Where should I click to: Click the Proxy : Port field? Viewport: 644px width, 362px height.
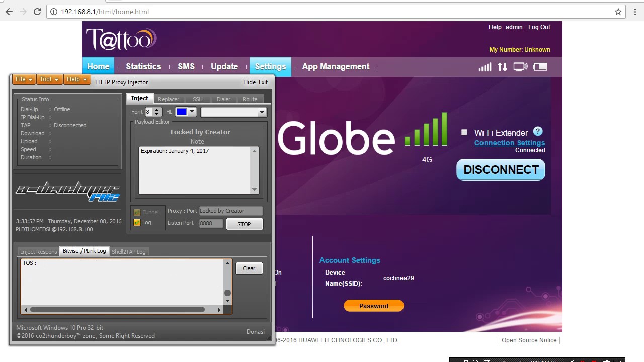pos(231,211)
